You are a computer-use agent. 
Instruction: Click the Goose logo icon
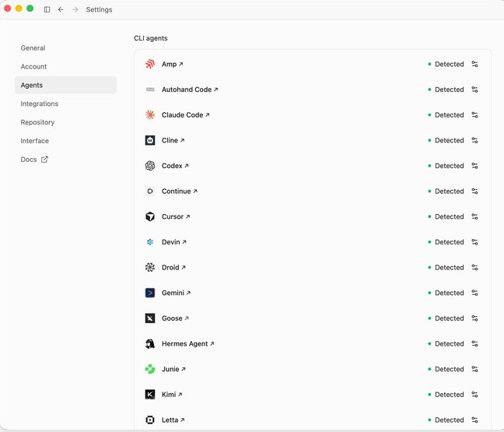pos(150,318)
